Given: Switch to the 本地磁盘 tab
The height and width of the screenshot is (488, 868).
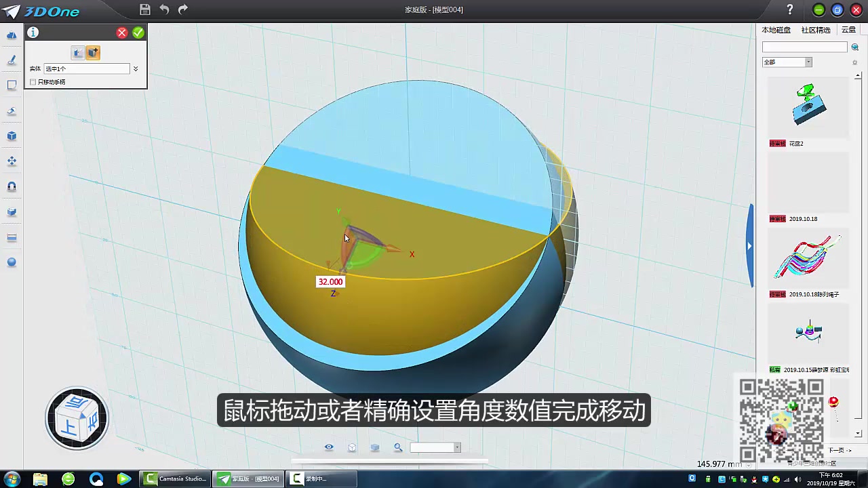Looking at the screenshot, I should pos(776,30).
